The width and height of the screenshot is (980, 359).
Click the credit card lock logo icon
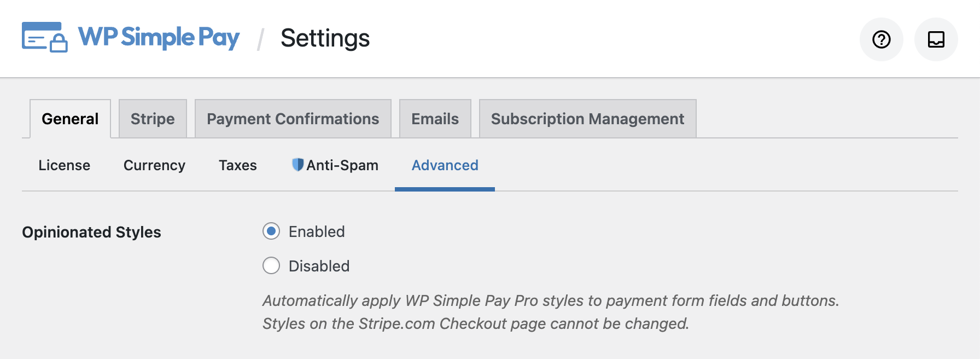[44, 37]
